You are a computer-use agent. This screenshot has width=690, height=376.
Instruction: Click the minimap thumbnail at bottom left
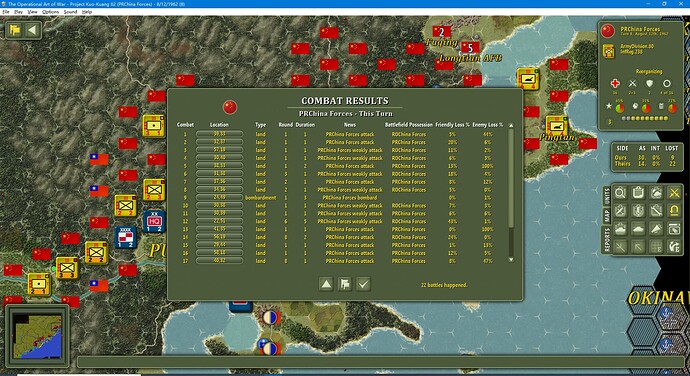point(37,335)
